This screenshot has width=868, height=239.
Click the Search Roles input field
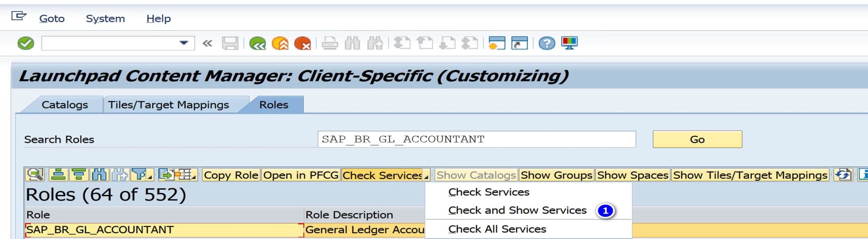[x=476, y=139]
